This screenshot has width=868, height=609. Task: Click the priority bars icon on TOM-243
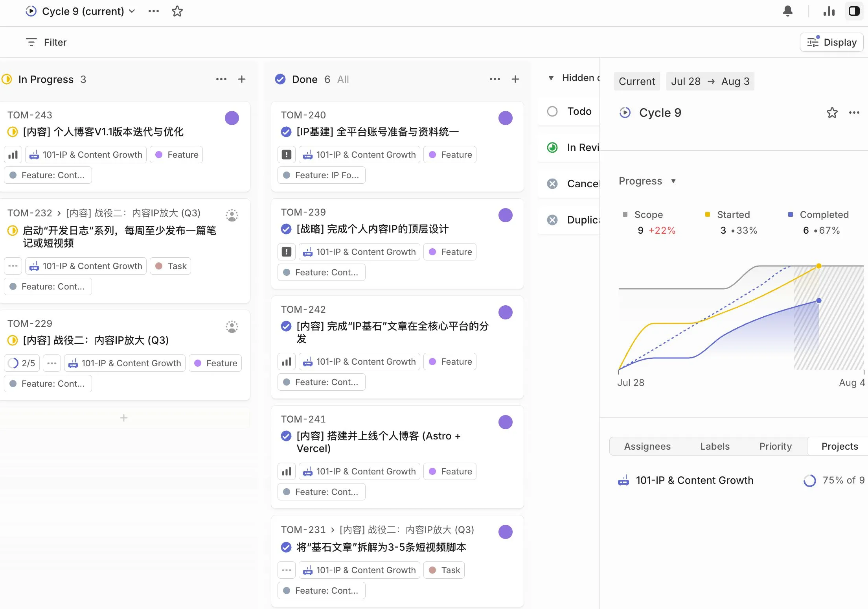pos(13,155)
